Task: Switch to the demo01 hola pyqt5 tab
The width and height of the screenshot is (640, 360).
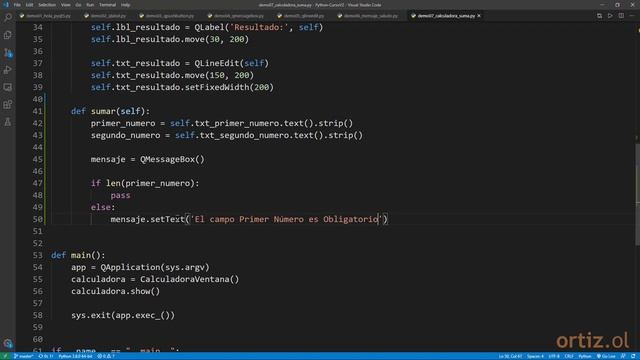Action: pyautogui.click(x=46, y=16)
